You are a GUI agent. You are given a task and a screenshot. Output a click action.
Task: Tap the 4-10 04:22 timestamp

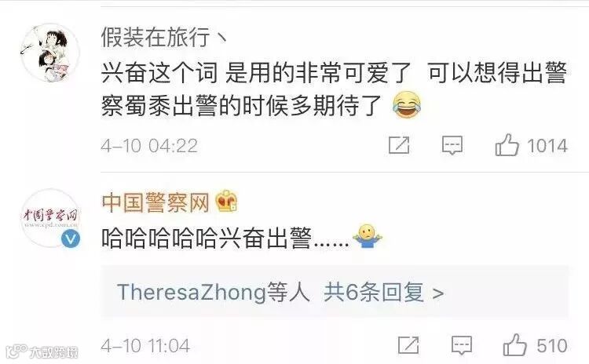coord(149,146)
